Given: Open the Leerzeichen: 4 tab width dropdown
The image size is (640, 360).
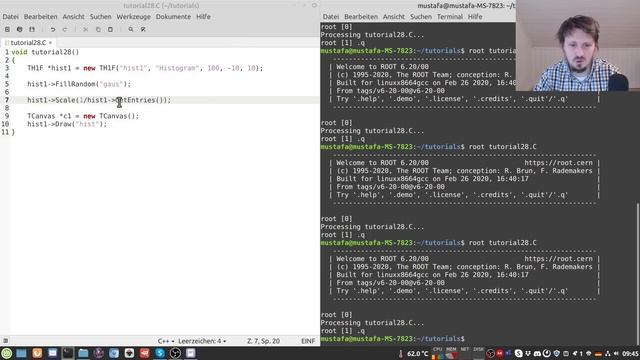Looking at the screenshot, I should coord(202,341).
